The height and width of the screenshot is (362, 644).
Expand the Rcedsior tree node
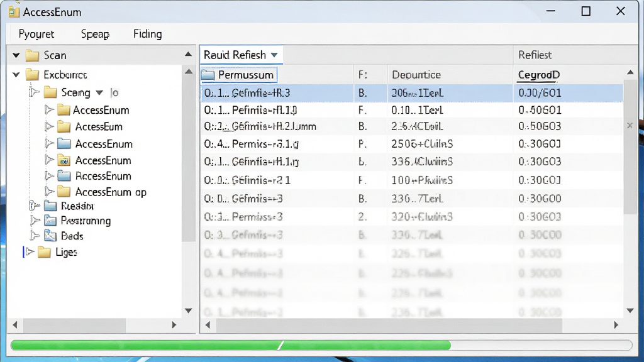coord(35,206)
